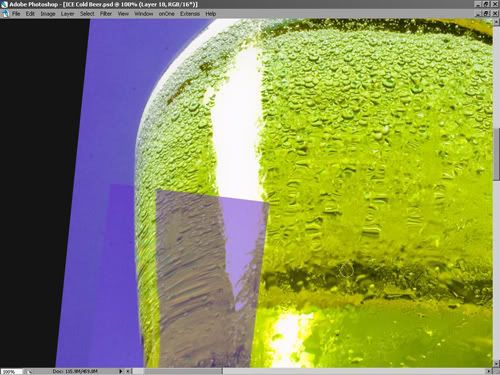
Task: Open the Select menu
Action: (87, 14)
